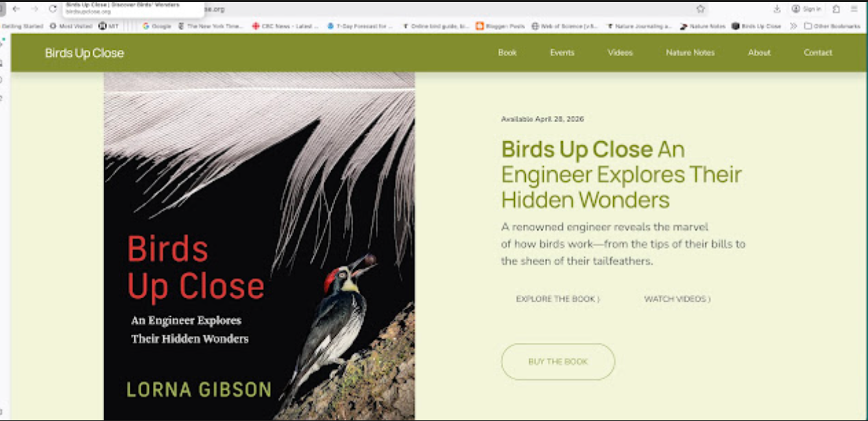Open the downloads arrow icon
The height and width of the screenshot is (421, 868).
777,9
